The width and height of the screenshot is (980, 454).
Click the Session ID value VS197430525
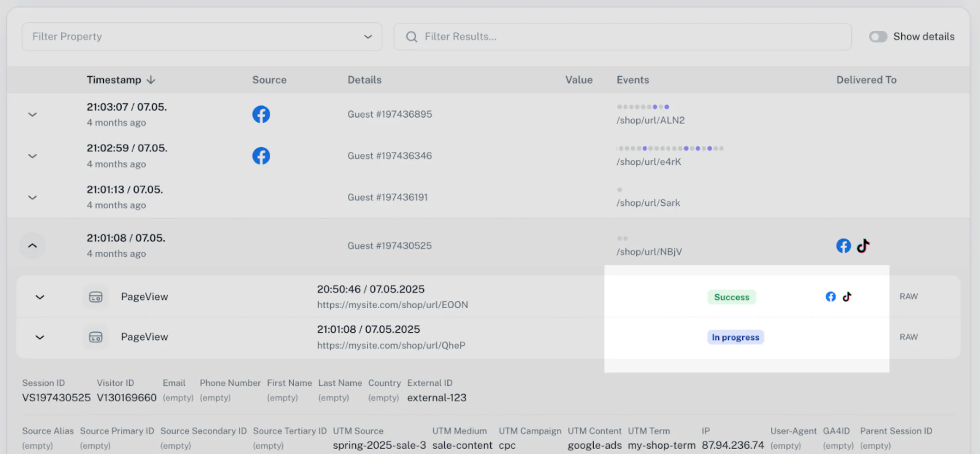56,398
